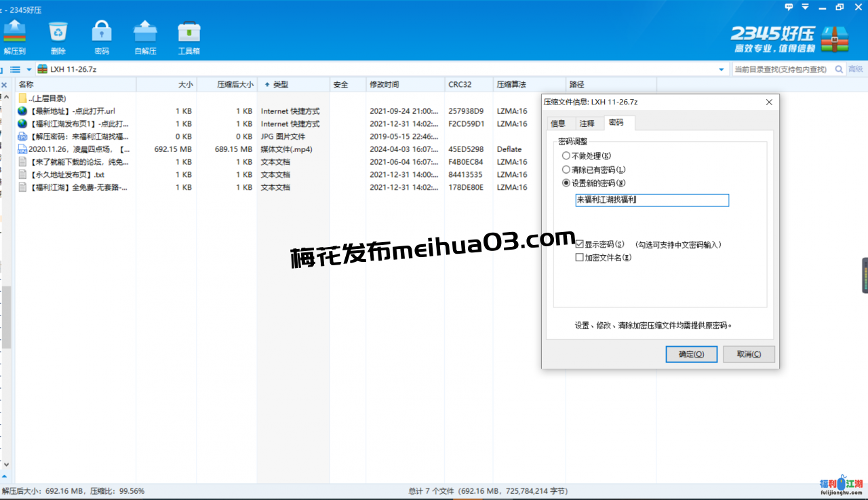This screenshot has width=868, height=500.
Task: Click the magnifier search icon
Action: [839, 69]
